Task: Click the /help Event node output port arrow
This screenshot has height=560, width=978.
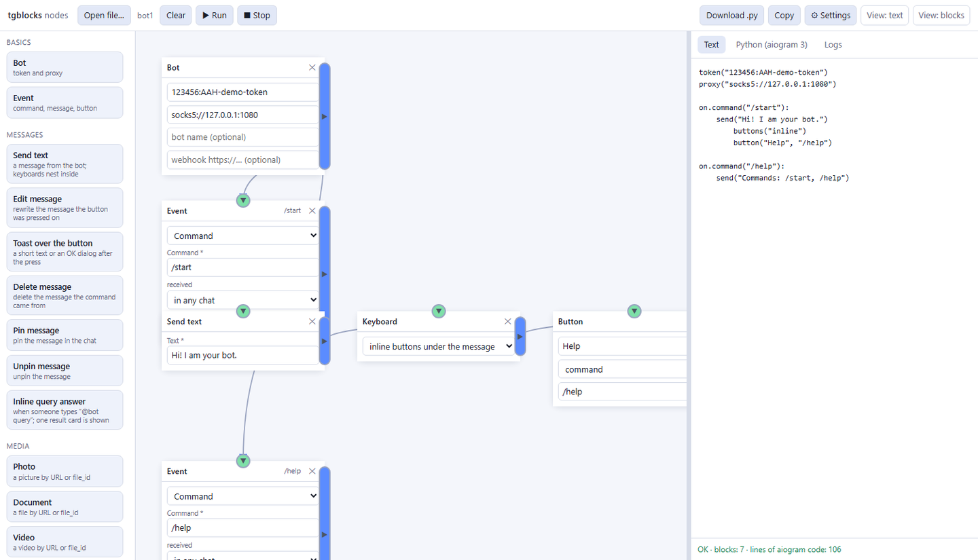Action: pos(325,535)
